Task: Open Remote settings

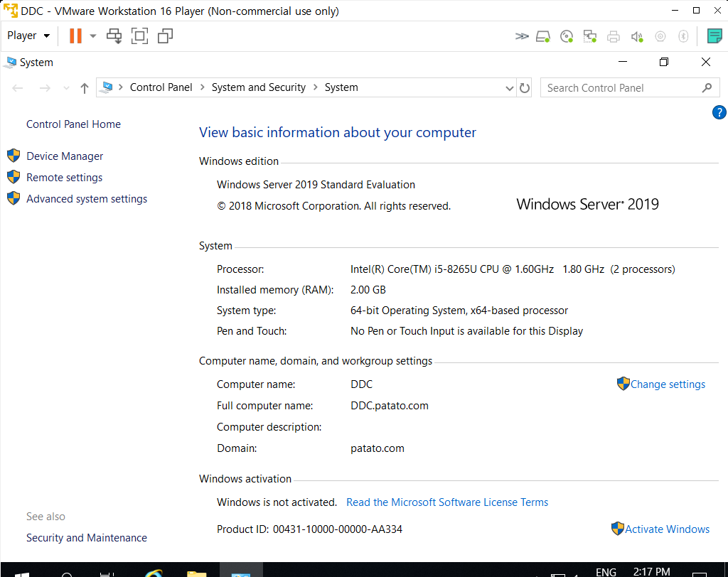Action: click(64, 178)
